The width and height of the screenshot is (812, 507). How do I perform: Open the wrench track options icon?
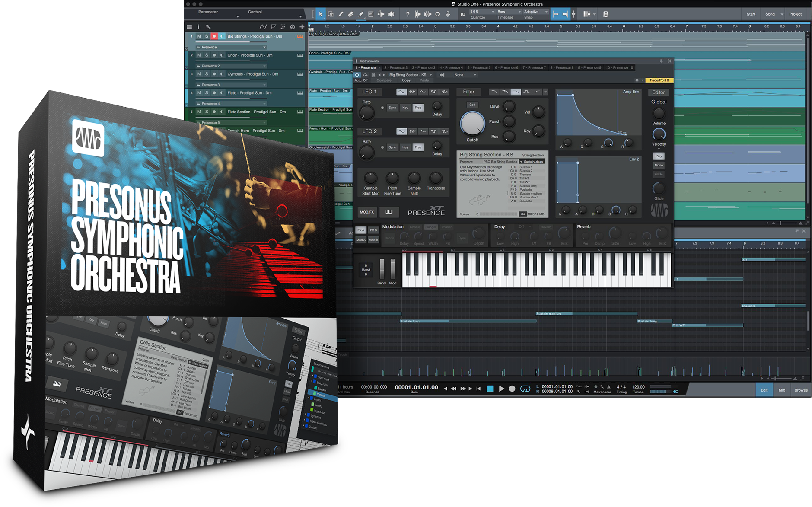pos(208,27)
